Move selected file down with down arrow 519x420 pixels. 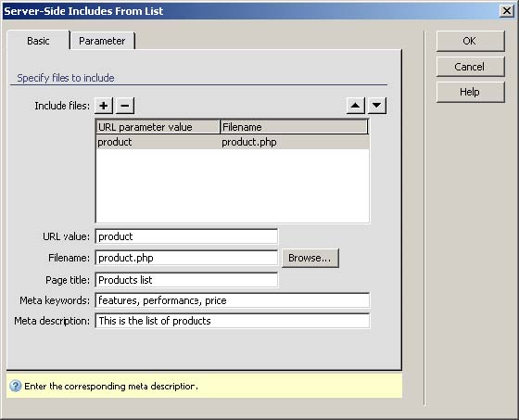376,106
